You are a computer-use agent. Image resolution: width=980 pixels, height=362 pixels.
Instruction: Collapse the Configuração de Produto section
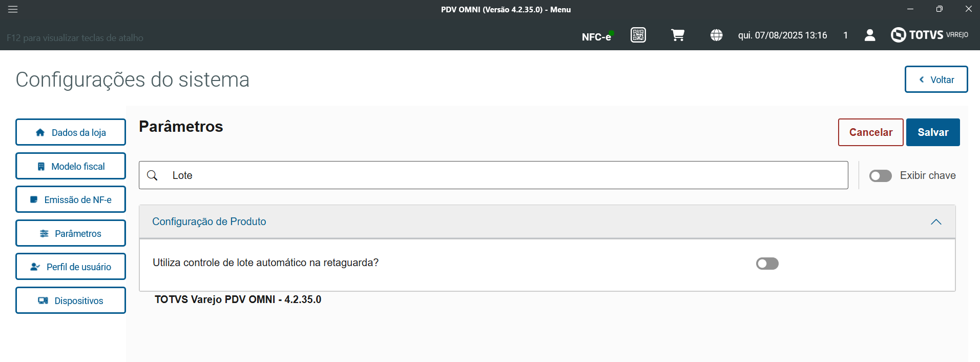[935, 222]
